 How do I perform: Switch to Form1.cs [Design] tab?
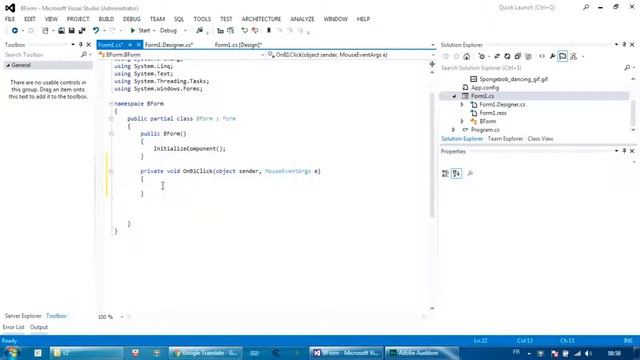[238, 45]
